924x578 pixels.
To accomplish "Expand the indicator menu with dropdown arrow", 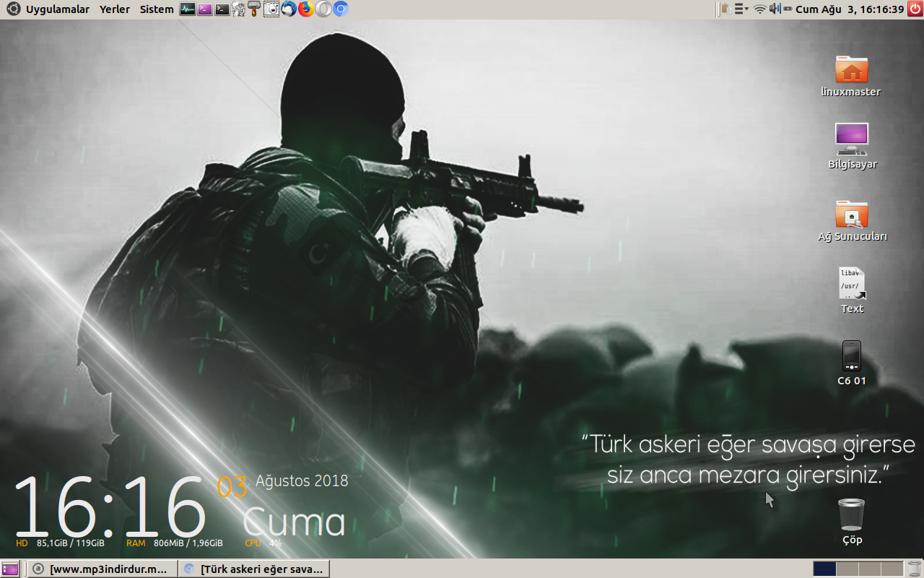I will (742, 9).
